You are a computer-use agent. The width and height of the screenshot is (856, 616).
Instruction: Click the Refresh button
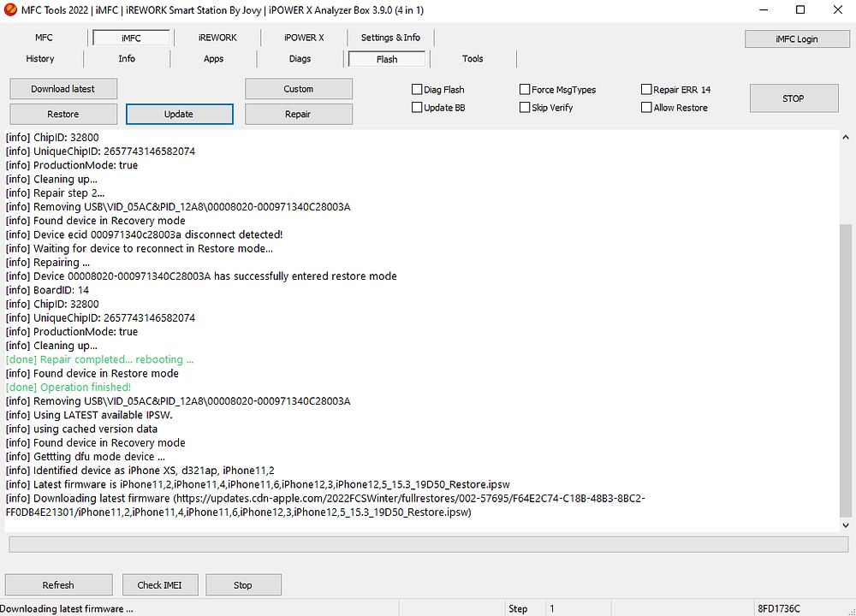[58, 585]
